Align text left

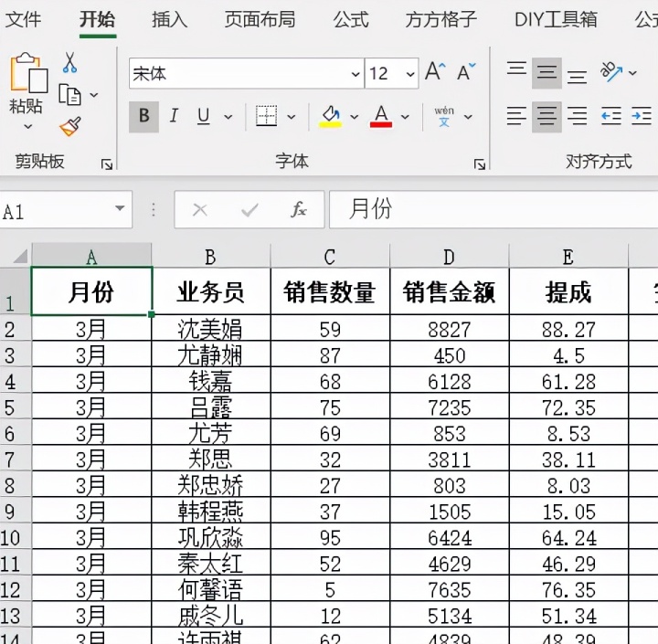pos(516,116)
